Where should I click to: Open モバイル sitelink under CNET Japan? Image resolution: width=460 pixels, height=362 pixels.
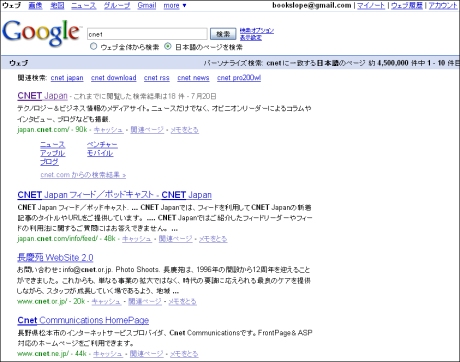[x=100, y=153]
